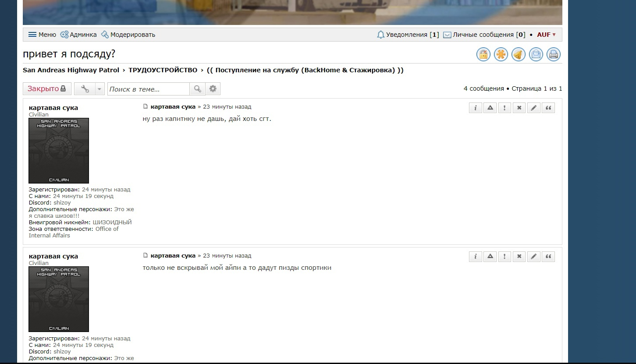
Task: Click the padlock icon above the topic
Action: [x=483, y=54]
